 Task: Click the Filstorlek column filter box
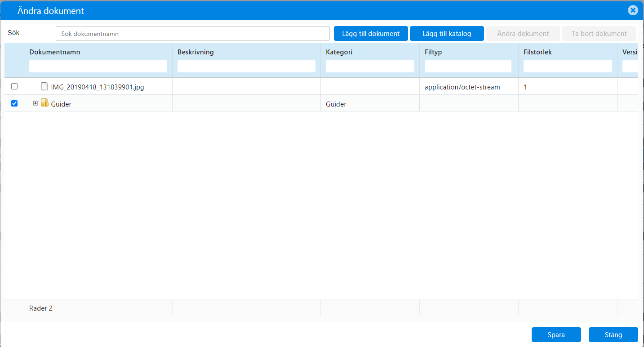pos(568,67)
